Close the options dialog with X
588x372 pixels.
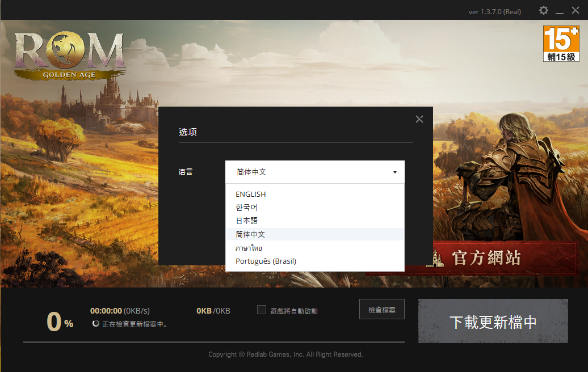(419, 119)
